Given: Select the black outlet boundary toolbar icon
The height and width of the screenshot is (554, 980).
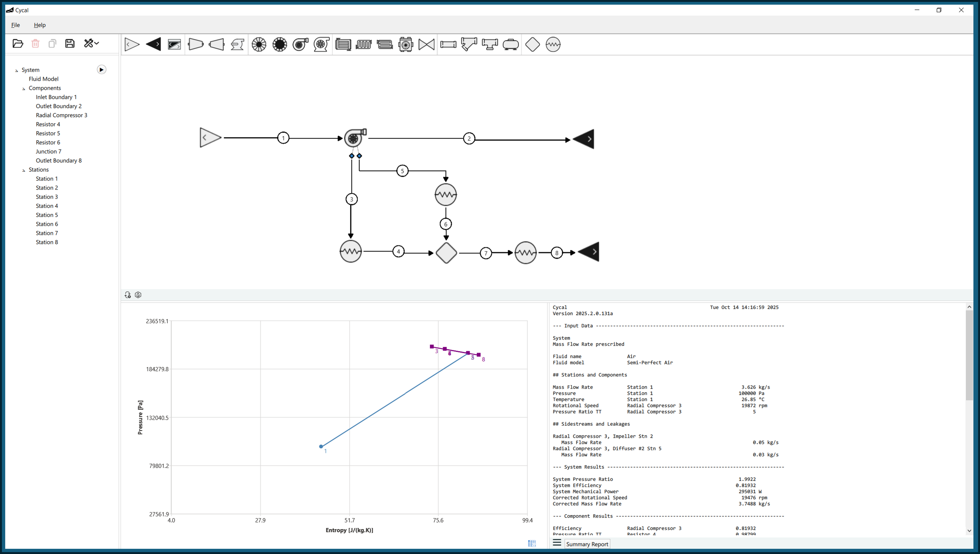Looking at the screenshot, I should (x=153, y=44).
